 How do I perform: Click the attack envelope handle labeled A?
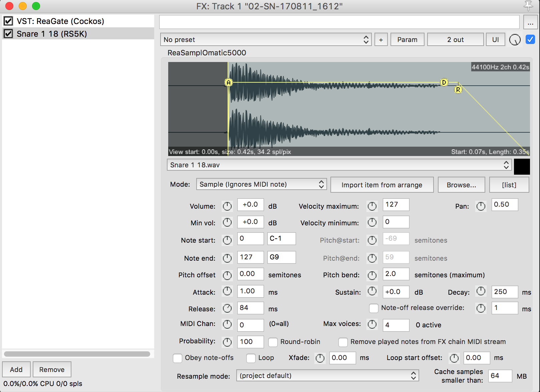click(x=229, y=82)
